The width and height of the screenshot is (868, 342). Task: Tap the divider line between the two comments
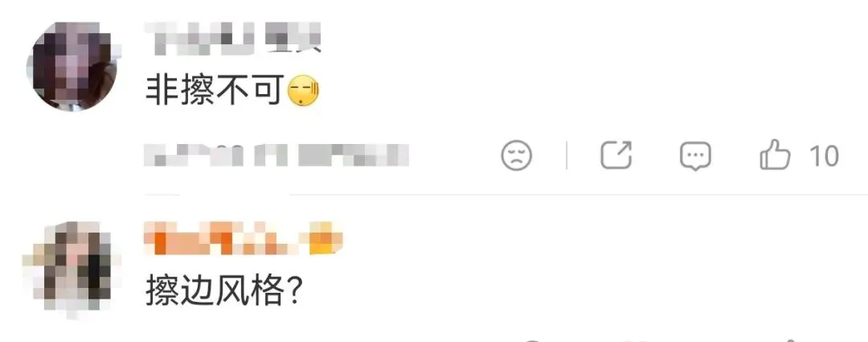click(x=506, y=195)
